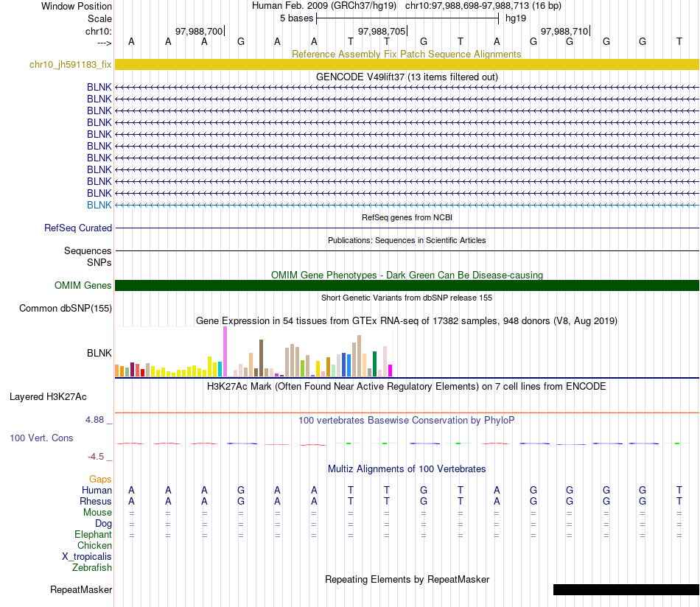The image size is (700, 607).
Task: Click the Gaps row label in Multiz
Action: point(100,479)
